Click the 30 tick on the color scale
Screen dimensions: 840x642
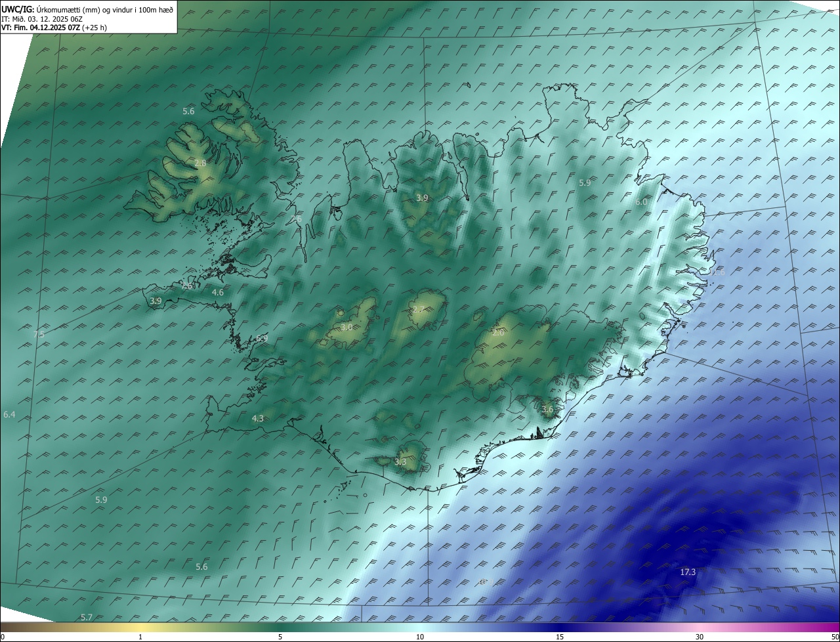[700, 637]
